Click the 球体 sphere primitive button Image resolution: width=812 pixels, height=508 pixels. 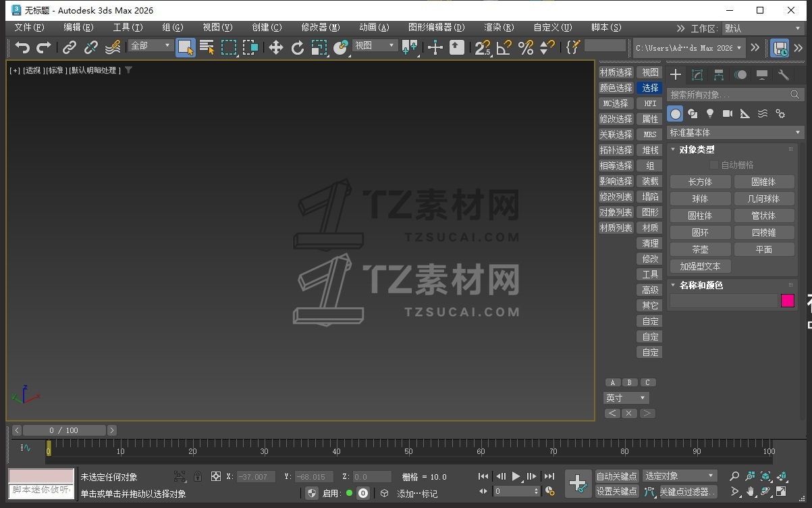pyautogui.click(x=700, y=199)
